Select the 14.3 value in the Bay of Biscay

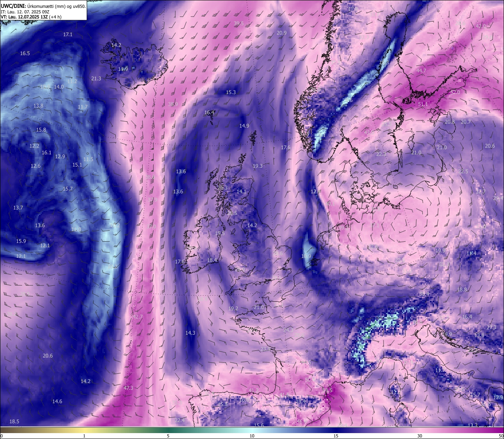tap(190, 333)
